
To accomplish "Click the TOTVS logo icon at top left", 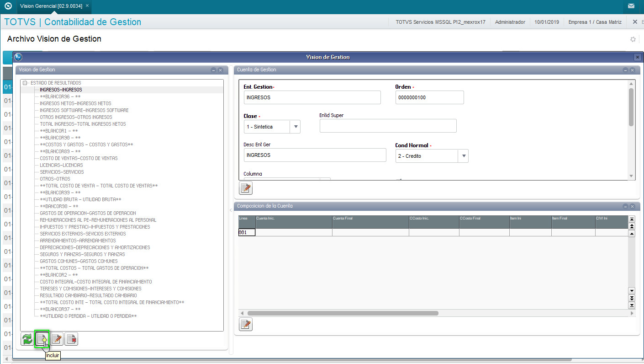I will coord(8,6).
